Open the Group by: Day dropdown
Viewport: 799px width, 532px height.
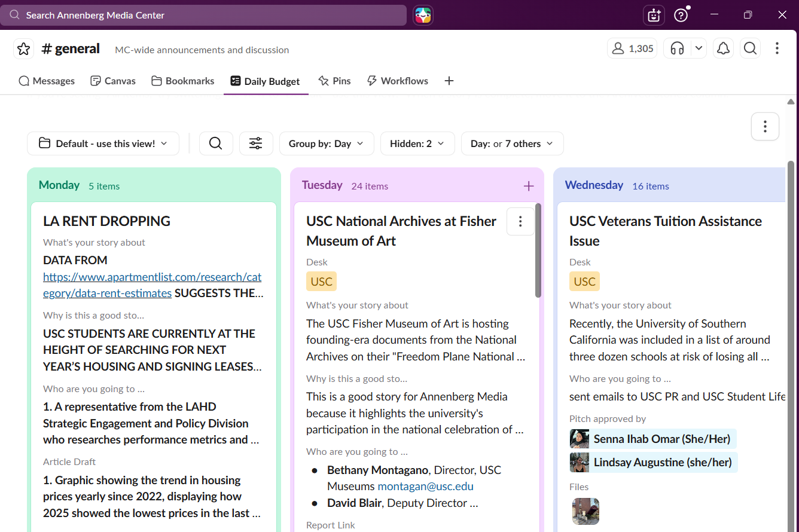327,143
